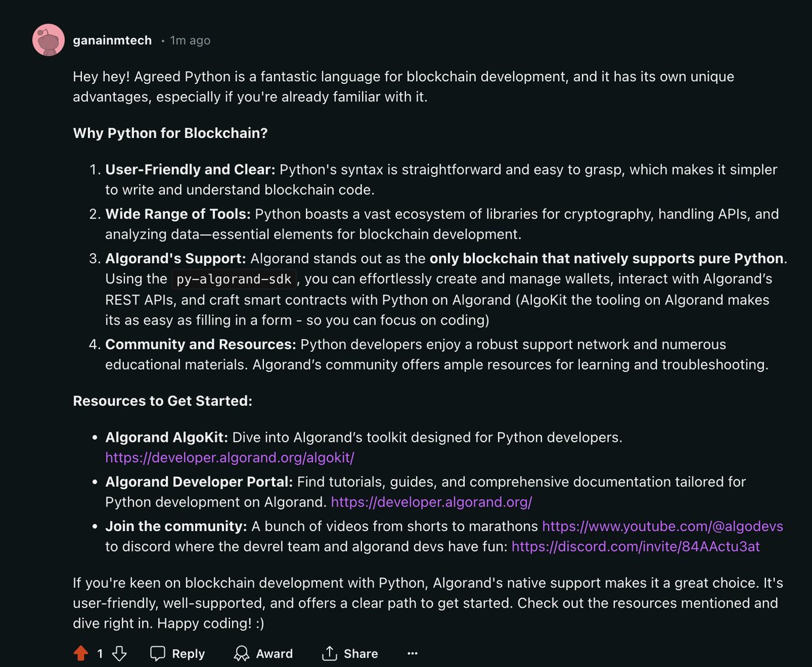Open the youtube.com/@algodevs link
812x667 pixels.
(x=662, y=526)
